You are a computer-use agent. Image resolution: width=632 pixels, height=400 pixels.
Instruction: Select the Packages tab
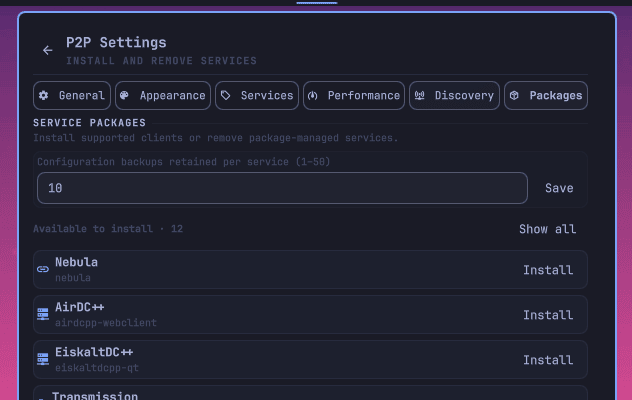click(546, 96)
